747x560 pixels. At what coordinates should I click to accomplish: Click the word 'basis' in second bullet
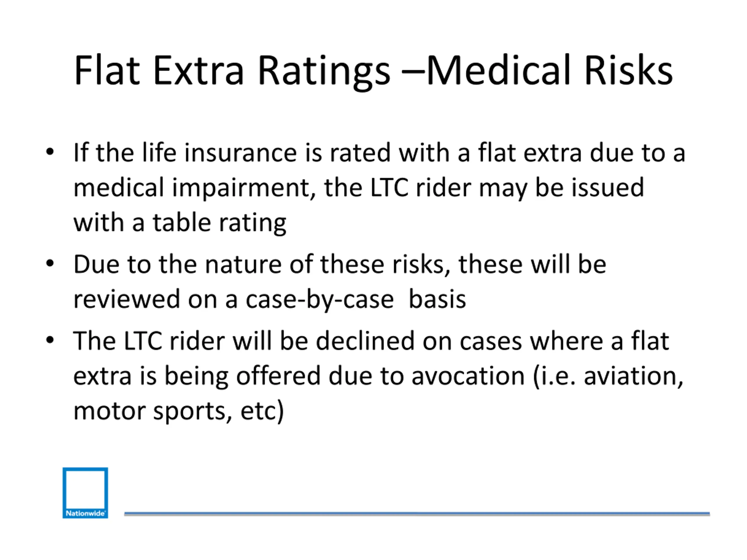(x=437, y=300)
